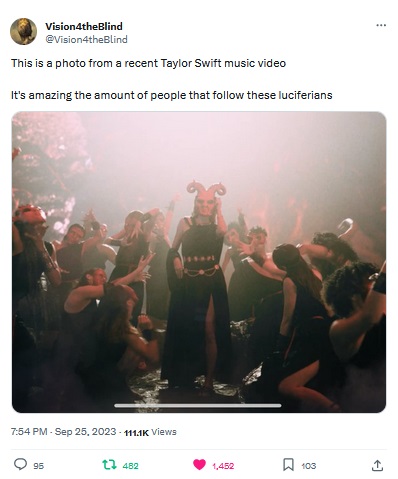The height and width of the screenshot is (479, 398).
Task: Click the text line mentioning luciferians
Action: pos(172,95)
